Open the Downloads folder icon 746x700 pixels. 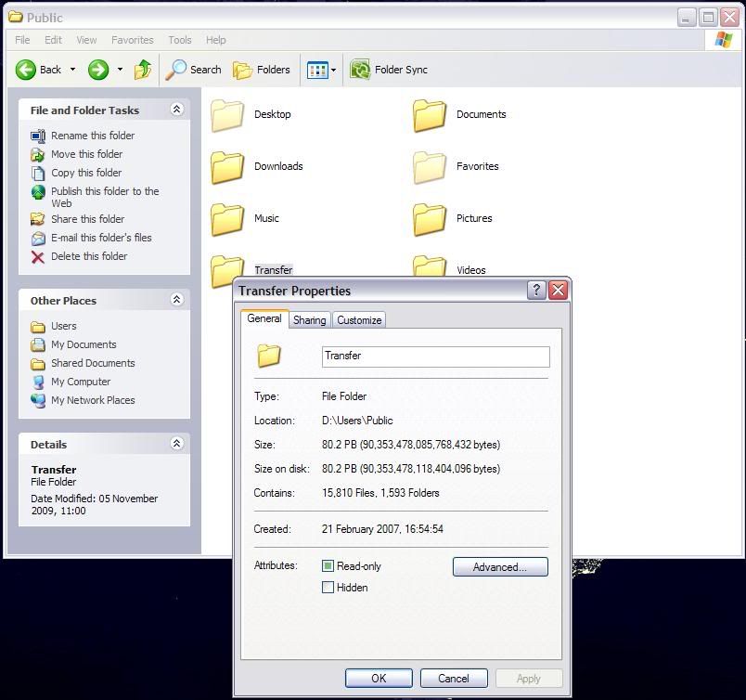[x=227, y=167]
